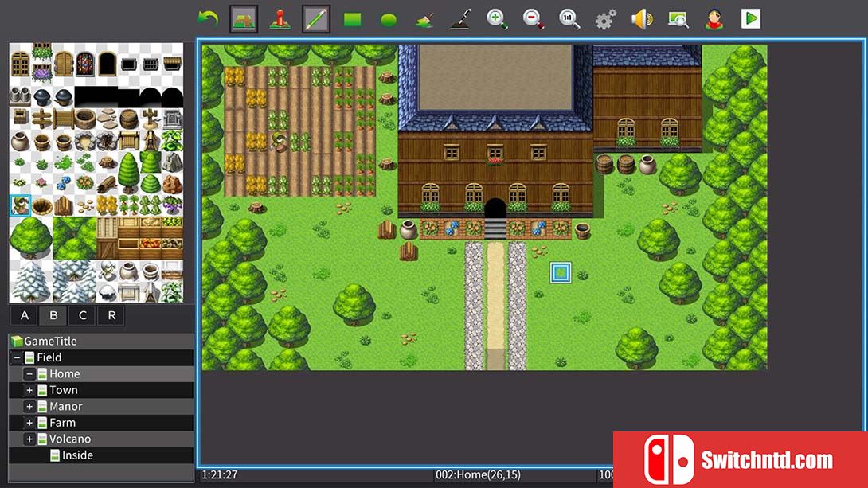The height and width of the screenshot is (488, 868).
Task: Pick the large round green tree tile
Action: [31, 238]
